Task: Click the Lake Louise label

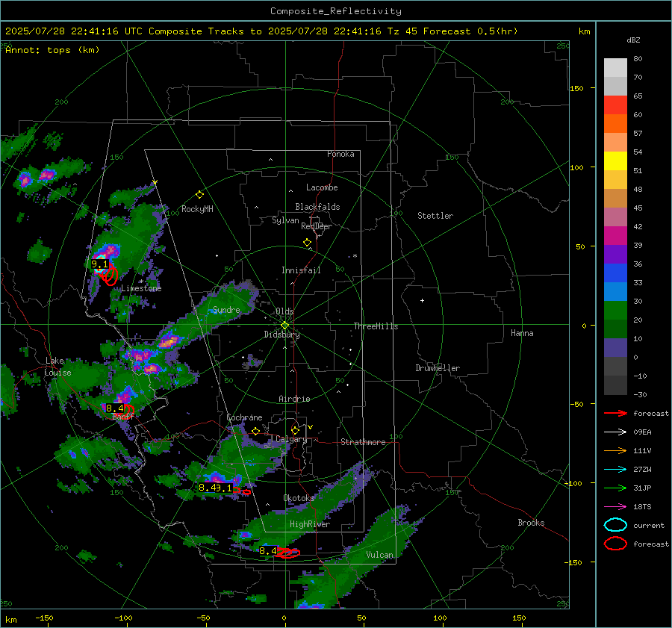Action: (x=57, y=367)
